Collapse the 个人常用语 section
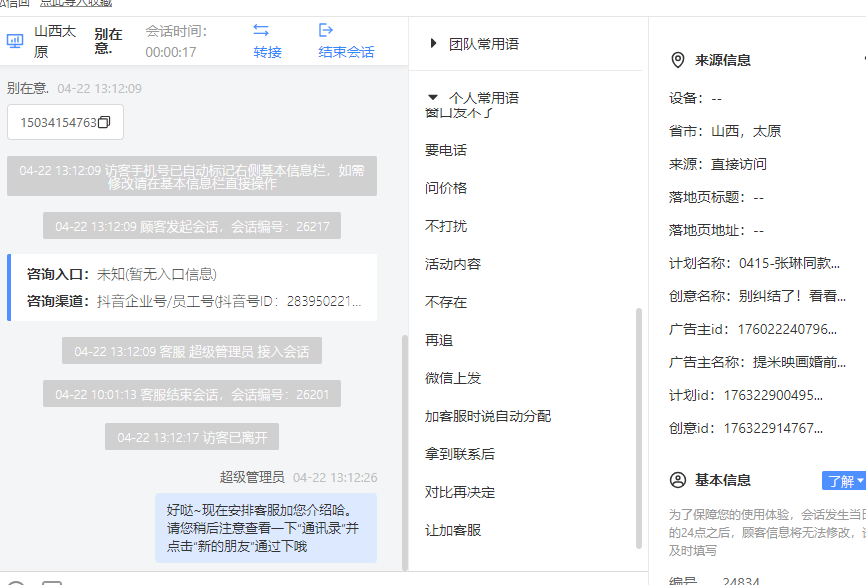The image size is (866, 585). click(x=433, y=97)
